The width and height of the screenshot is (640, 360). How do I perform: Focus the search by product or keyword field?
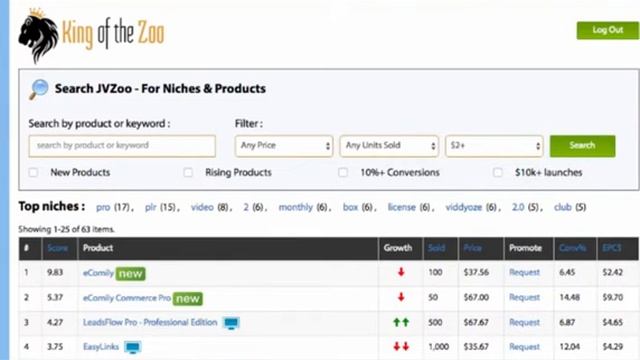[122, 146]
